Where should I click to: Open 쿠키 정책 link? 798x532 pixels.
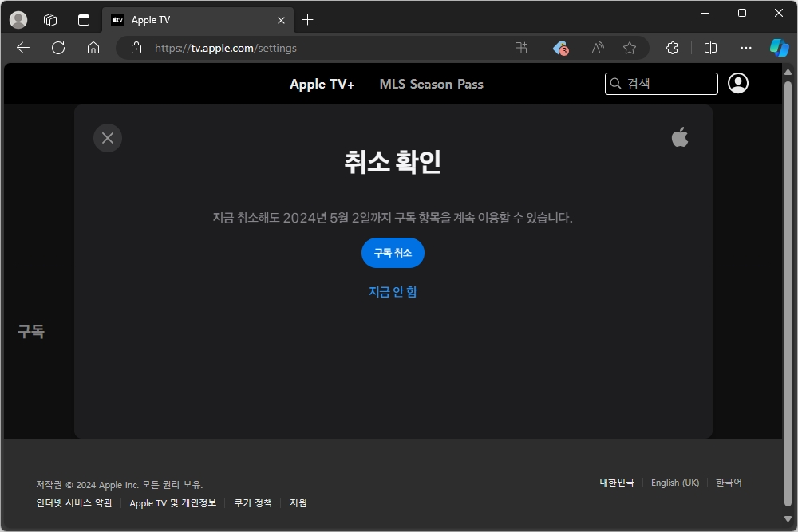pyautogui.click(x=253, y=503)
